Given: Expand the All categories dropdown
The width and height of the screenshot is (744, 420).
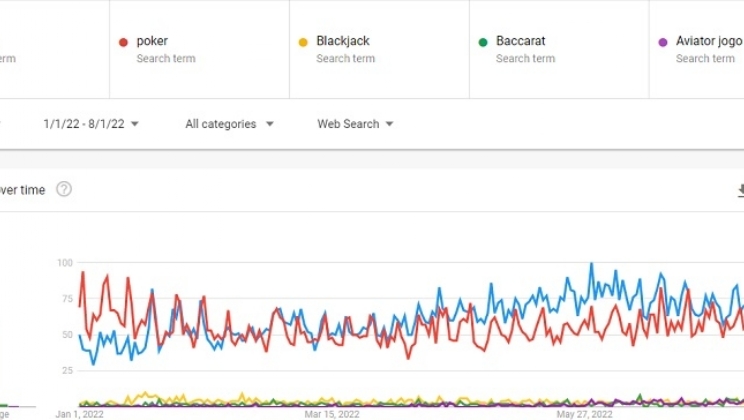Looking at the screenshot, I should [x=229, y=124].
